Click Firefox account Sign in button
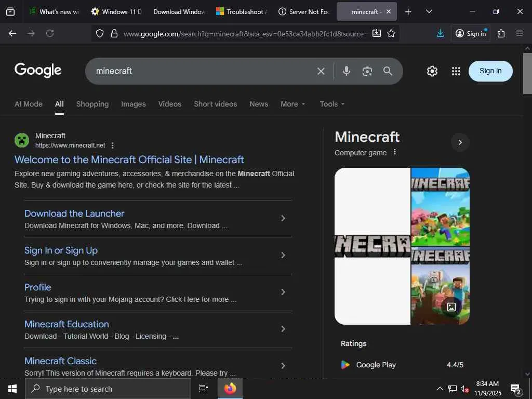This screenshot has height=399, width=532. [471, 33]
